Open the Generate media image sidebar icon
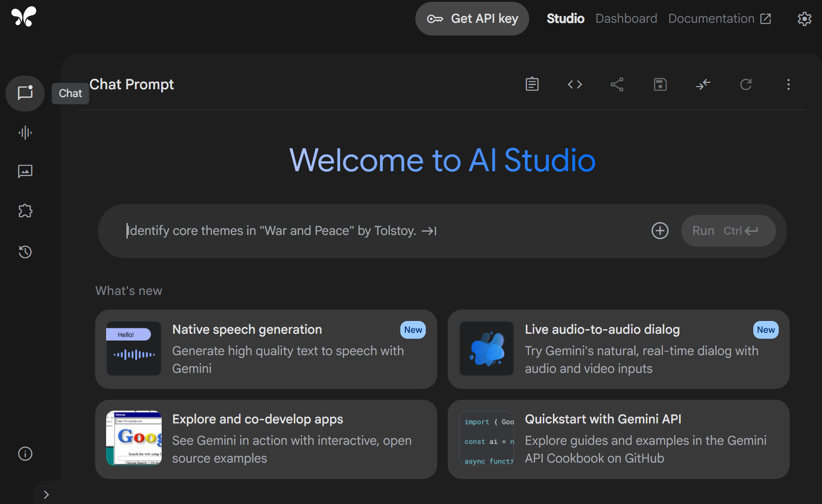The height and width of the screenshot is (504, 822). (x=25, y=172)
